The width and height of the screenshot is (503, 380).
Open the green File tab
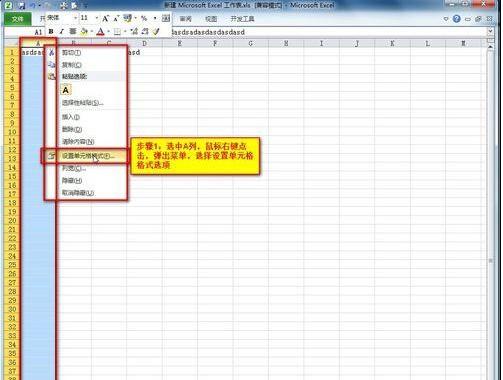coord(18,19)
